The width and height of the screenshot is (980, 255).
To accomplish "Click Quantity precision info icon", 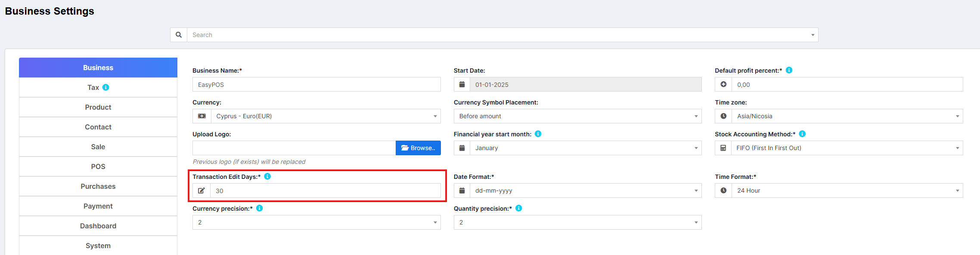I will [x=518, y=208].
